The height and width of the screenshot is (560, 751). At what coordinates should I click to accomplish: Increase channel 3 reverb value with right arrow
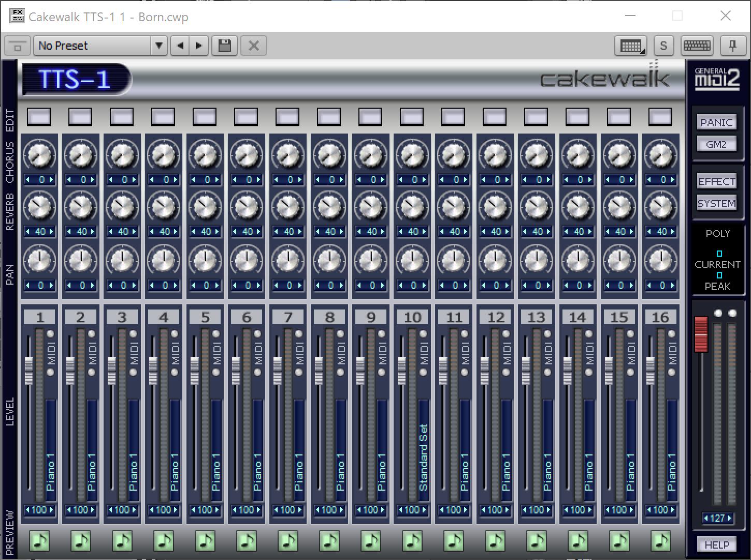pyautogui.click(x=135, y=231)
